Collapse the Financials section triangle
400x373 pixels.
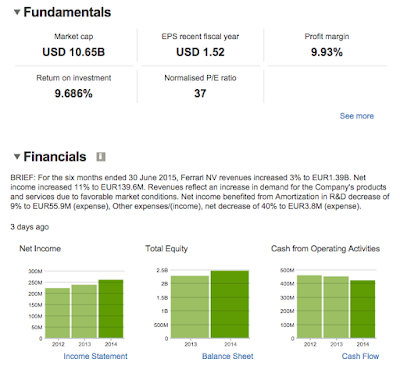tap(17, 156)
